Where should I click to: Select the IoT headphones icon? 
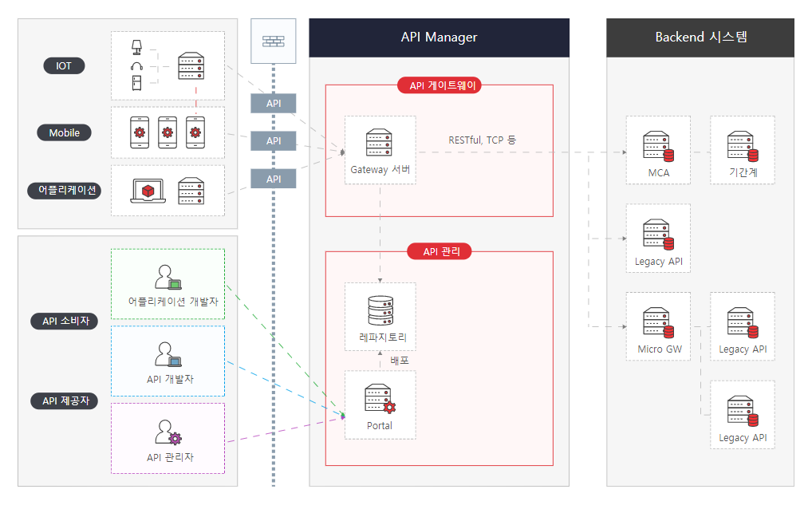tap(136, 66)
